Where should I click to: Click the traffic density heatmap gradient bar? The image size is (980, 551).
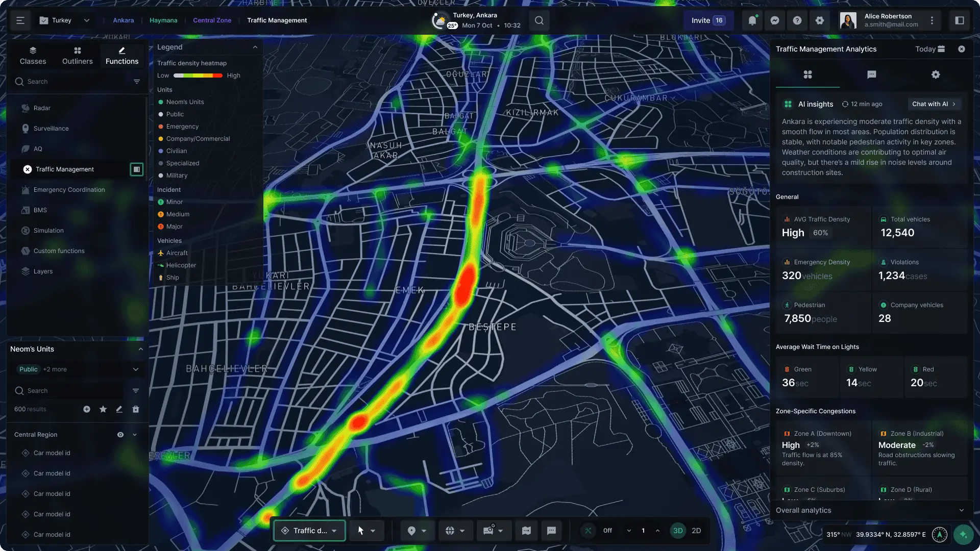click(198, 76)
